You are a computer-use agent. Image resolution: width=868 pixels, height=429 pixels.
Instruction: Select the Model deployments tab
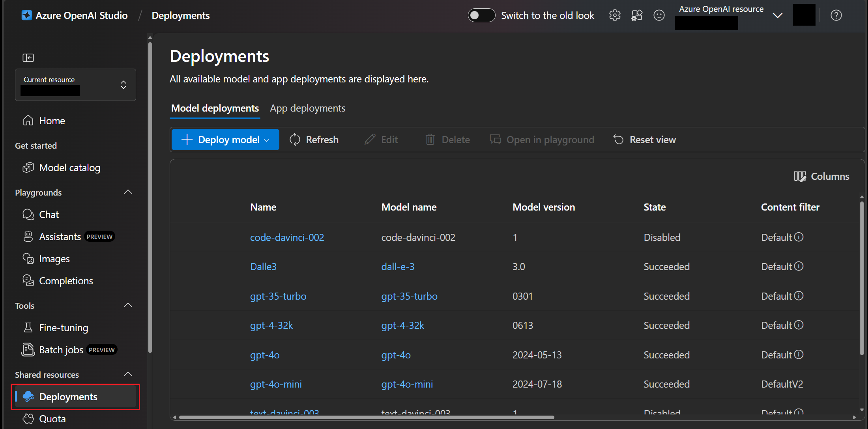(215, 108)
